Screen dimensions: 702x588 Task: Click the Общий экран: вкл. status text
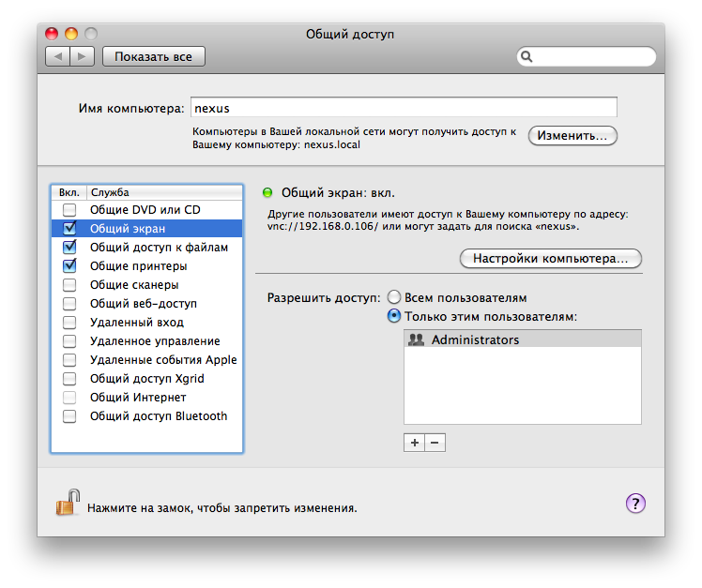(338, 193)
